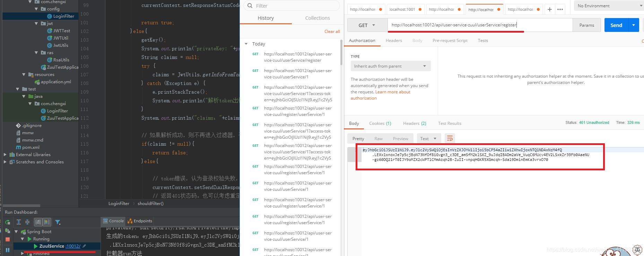Image resolution: width=644 pixels, height=256 pixels.
Task: Click the blue Send button
Action: tap(616, 25)
